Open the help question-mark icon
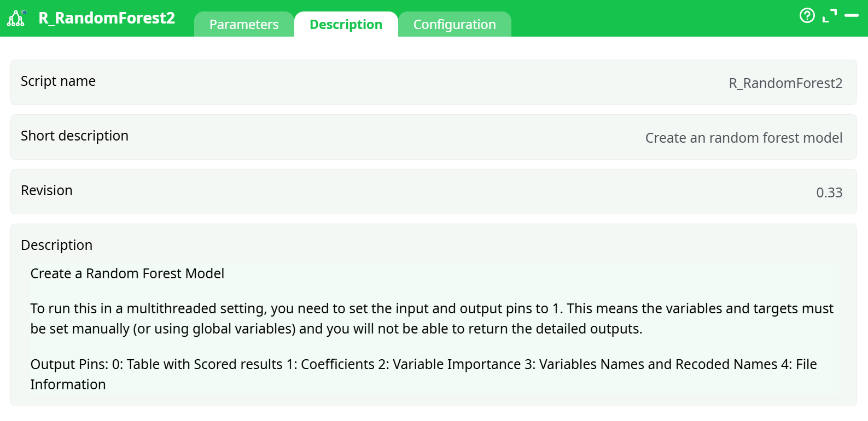Viewport: 868px width, 421px height. point(807,16)
